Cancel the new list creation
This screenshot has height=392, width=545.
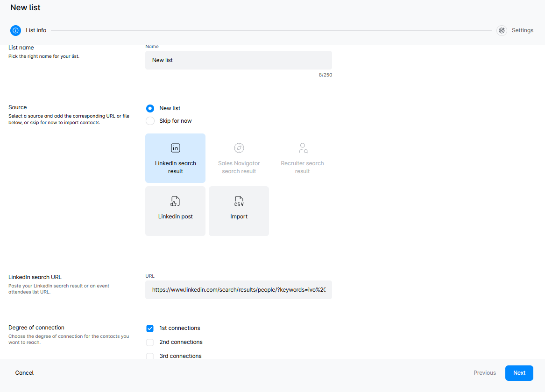[24, 373]
